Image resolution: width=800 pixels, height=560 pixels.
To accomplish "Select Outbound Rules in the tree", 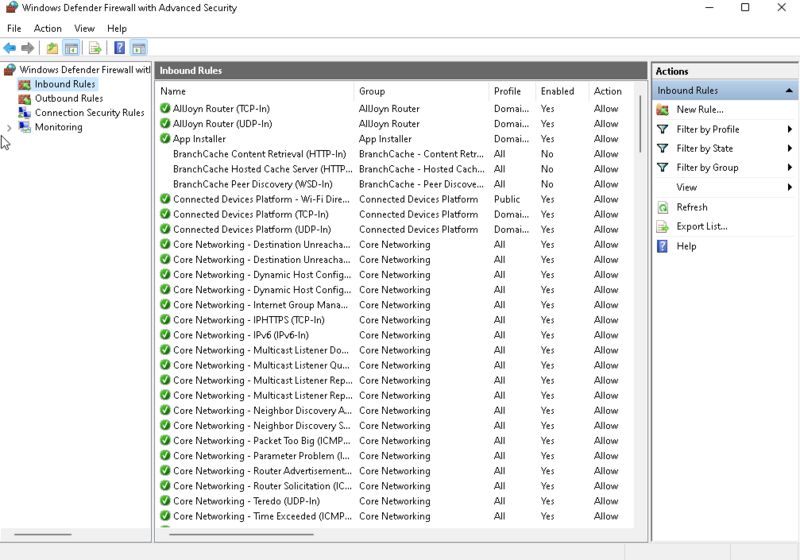I will [x=69, y=98].
